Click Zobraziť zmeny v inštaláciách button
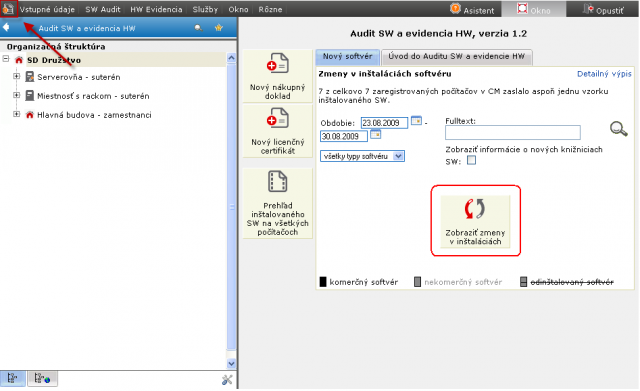 (476, 221)
